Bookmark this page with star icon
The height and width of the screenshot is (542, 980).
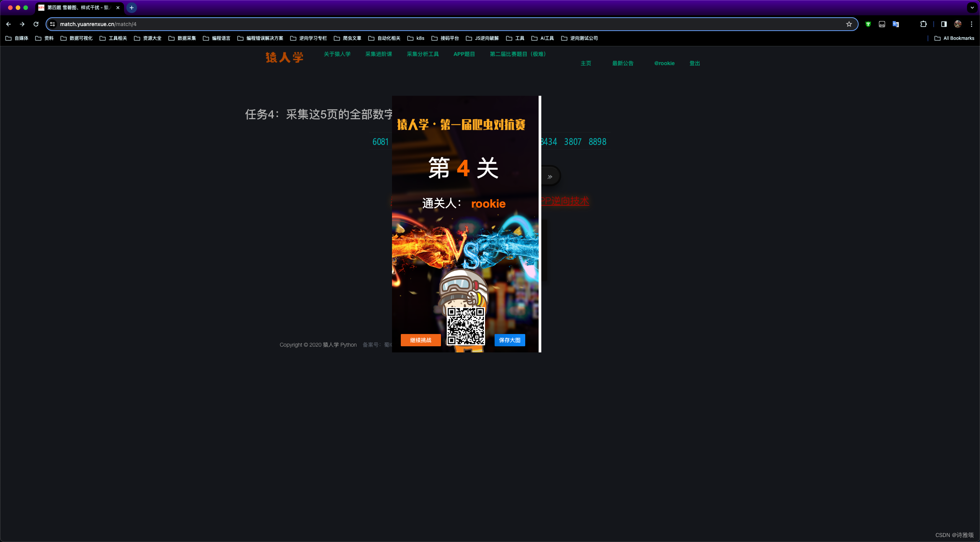(x=849, y=24)
